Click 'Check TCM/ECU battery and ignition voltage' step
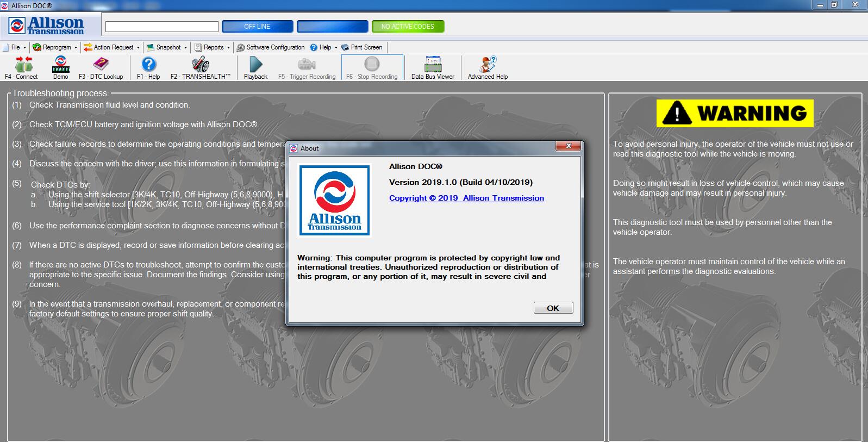Viewport: 868px width, 442px height. (144, 124)
